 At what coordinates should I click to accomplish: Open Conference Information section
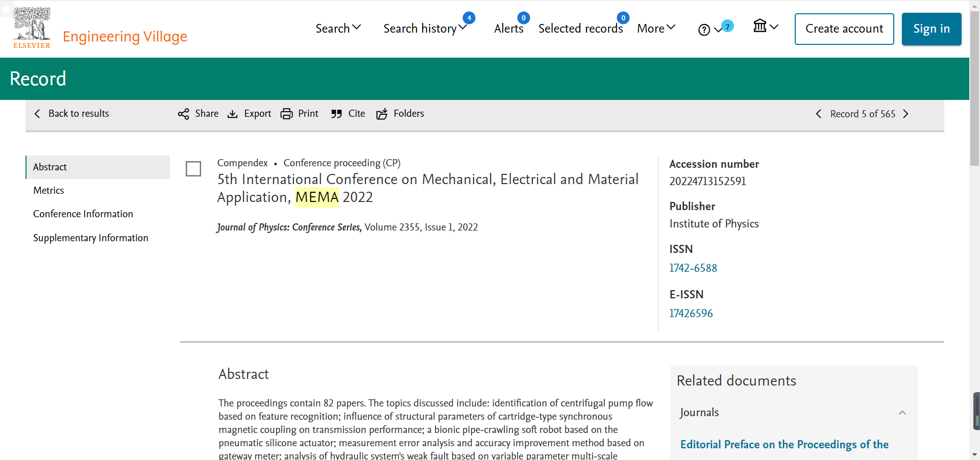pos(83,214)
